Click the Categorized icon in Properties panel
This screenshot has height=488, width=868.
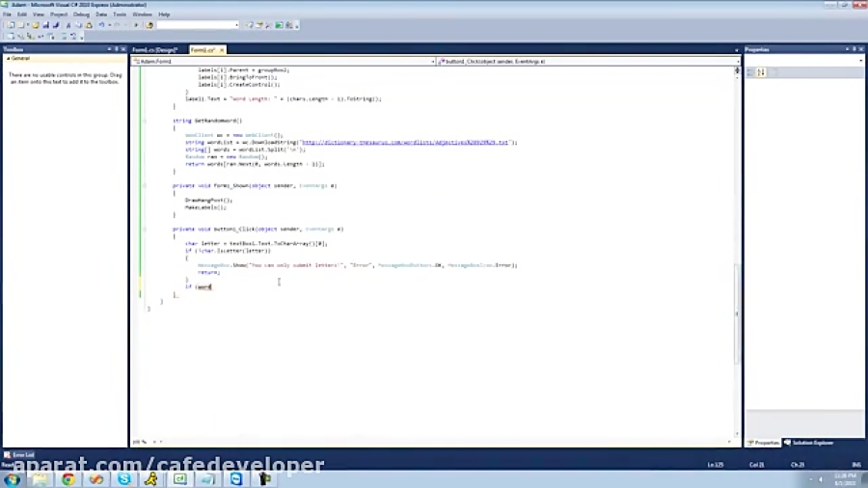click(x=750, y=72)
